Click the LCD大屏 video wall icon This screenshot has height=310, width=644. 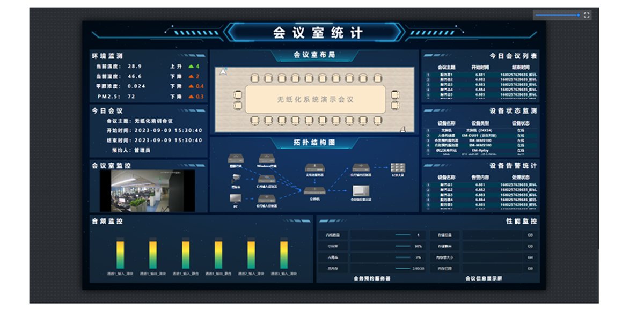pyautogui.click(x=398, y=167)
